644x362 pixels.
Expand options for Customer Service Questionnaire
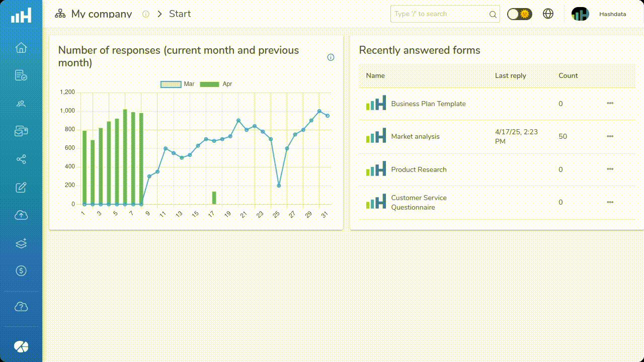pyautogui.click(x=610, y=203)
